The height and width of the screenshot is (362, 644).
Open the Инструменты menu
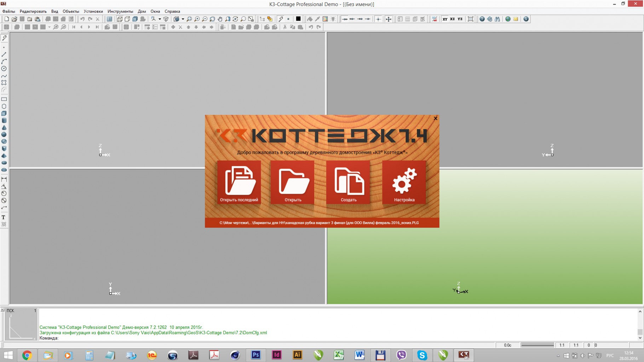click(x=120, y=11)
